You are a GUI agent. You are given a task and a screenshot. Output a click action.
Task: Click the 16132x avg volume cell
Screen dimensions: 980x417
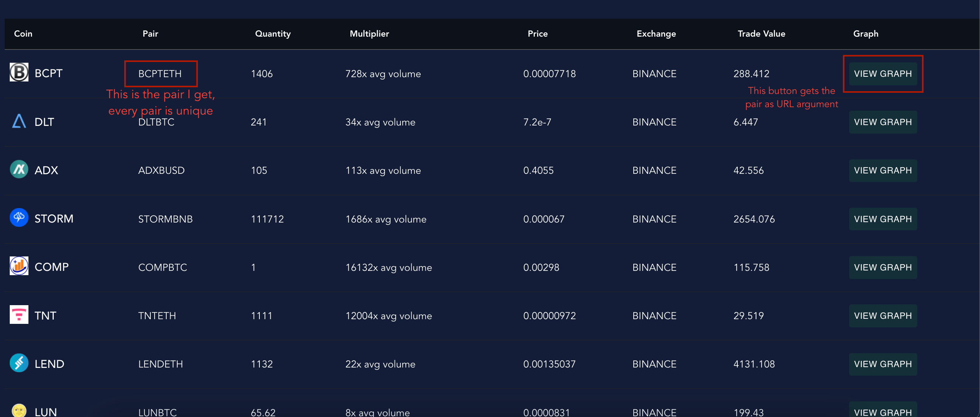click(x=389, y=267)
